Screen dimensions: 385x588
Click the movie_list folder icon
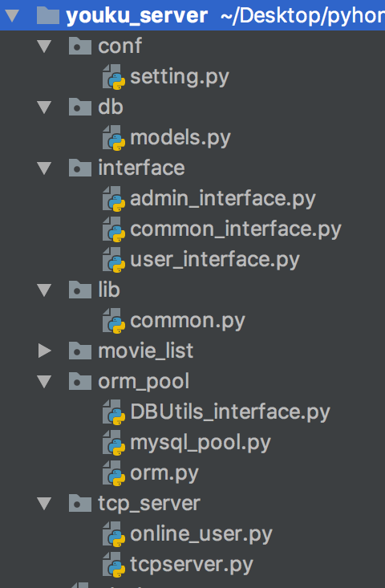[x=80, y=351]
